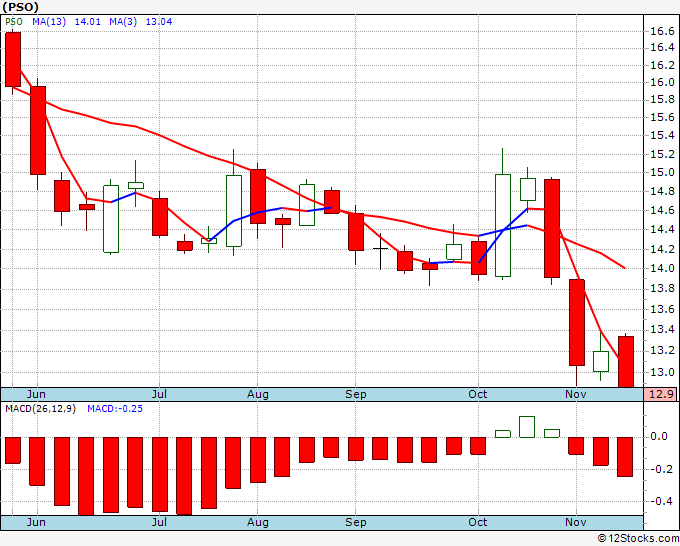Click the last red MACD bar in November

(x=625, y=457)
